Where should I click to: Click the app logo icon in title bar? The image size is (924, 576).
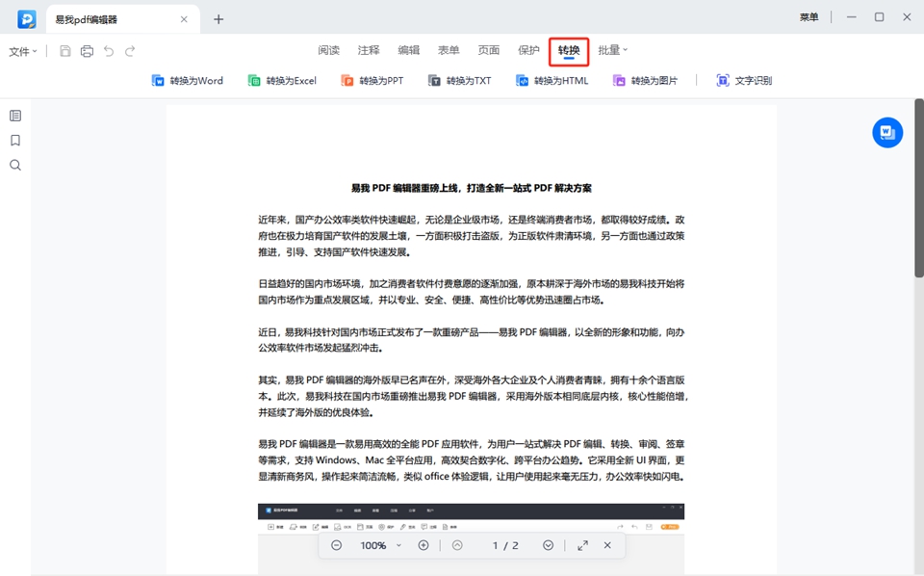[x=27, y=19]
